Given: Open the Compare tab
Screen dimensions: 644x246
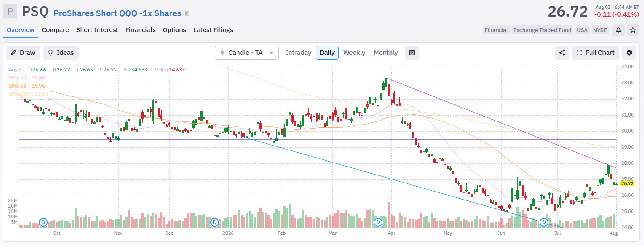Looking at the screenshot, I should (x=55, y=30).
